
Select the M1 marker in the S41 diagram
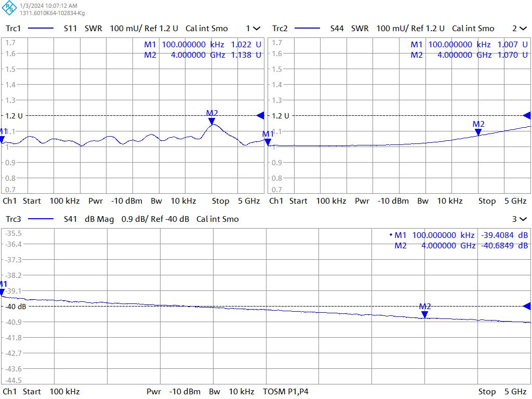pyautogui.click(x=3, y=291)
